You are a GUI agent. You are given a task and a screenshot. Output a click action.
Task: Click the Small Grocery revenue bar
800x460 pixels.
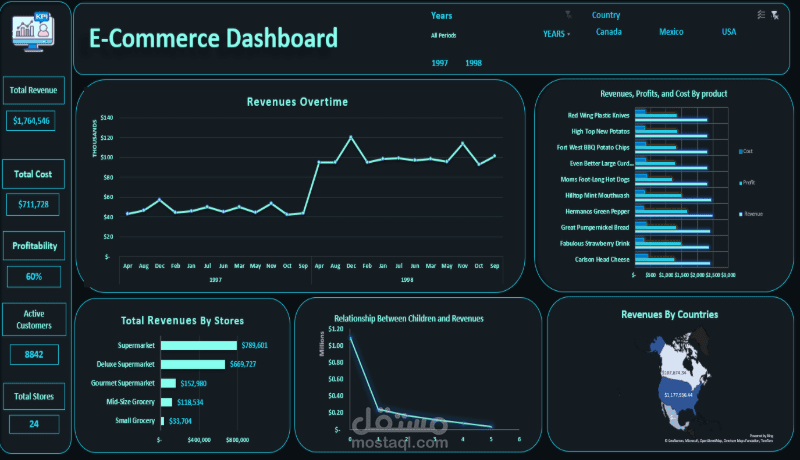(x=162, y=421)
